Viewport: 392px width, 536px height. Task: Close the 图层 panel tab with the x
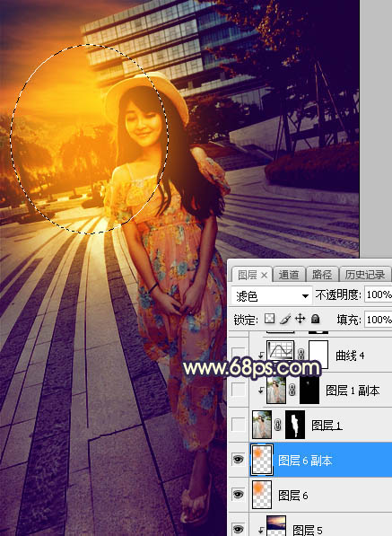tap(264, 275)
